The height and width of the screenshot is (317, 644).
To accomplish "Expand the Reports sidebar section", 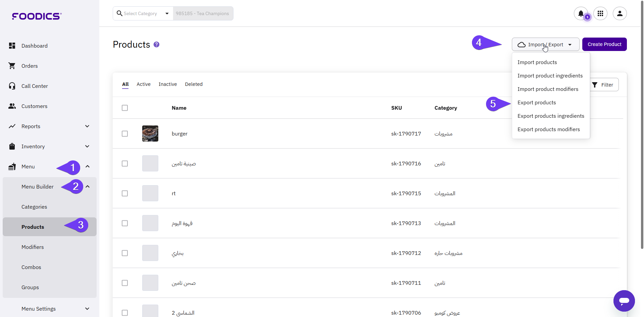I will pos(87,126).
